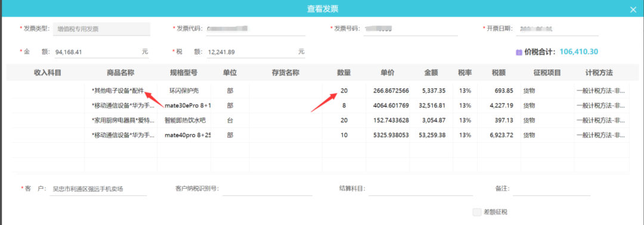
Task: Click the 数量 column header
Action: tap(344, 73)
